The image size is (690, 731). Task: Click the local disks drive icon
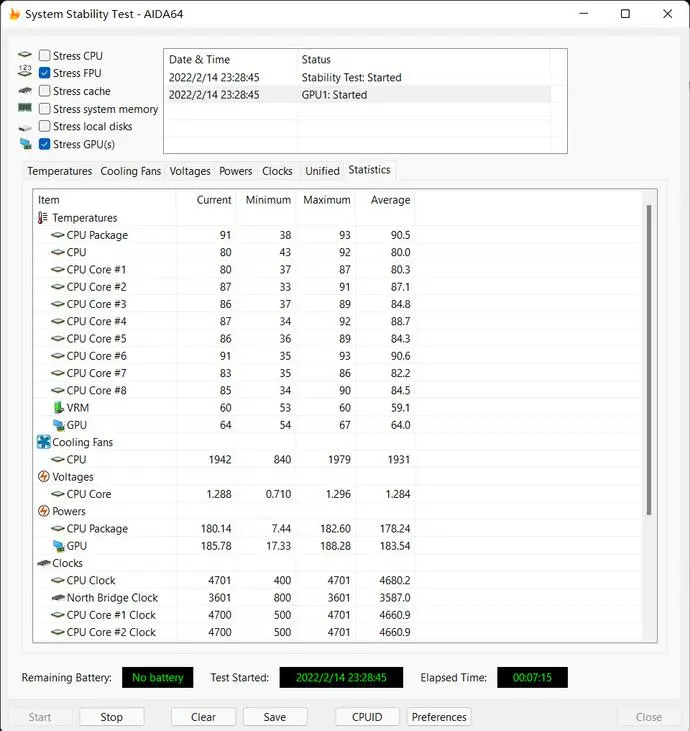25,127
